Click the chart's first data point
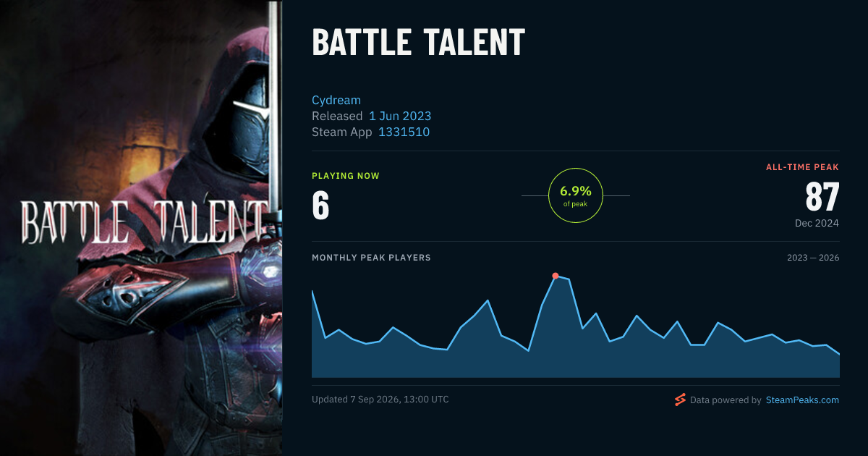The height and width of the screenshot is (456, 868). tap(312, 291)
